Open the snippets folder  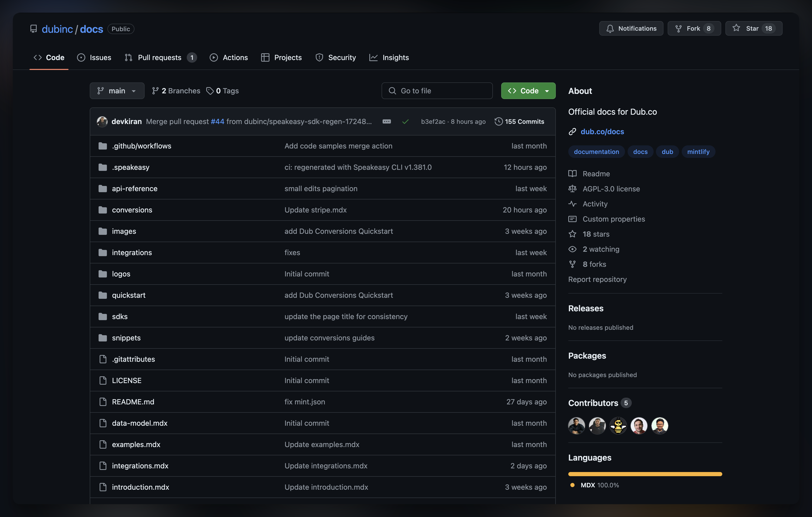[x=126, y=338]
